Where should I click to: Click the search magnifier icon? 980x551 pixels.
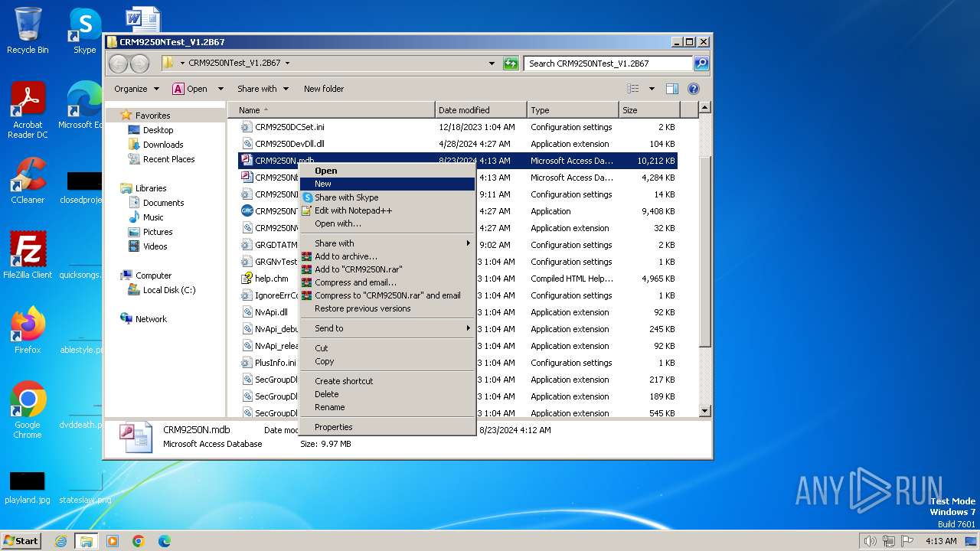tap(701, 64)
